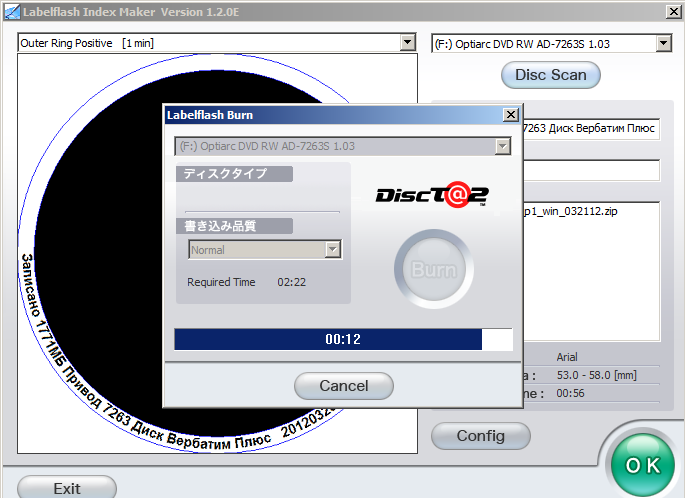Screen dimensions: 685x498
Task: Click the ディスクタイプ disc type header
Action: pyautogui.click(x=234, y=174)
